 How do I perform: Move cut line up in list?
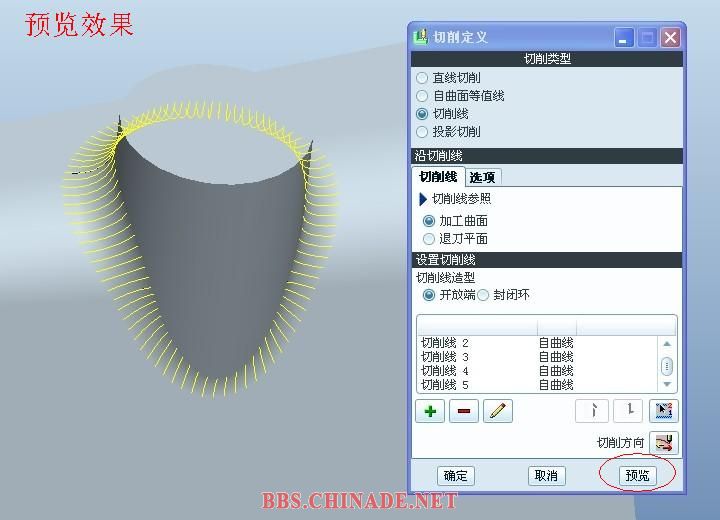point(592,411)
